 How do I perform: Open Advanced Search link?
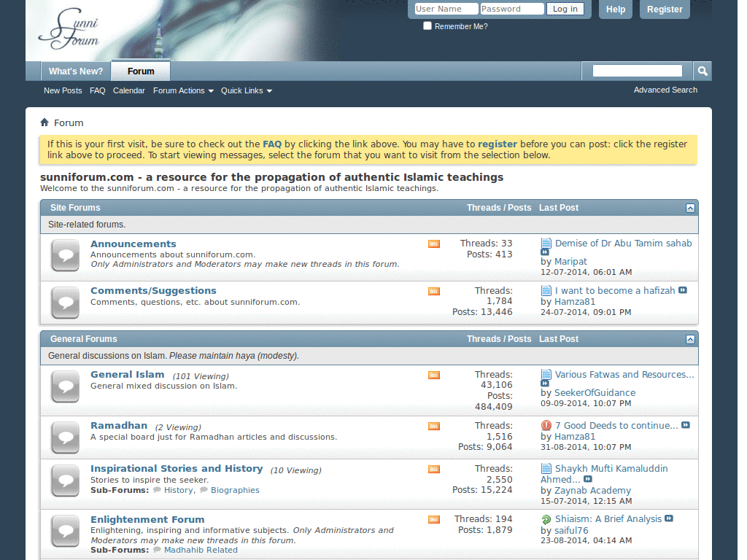point(665,90)
